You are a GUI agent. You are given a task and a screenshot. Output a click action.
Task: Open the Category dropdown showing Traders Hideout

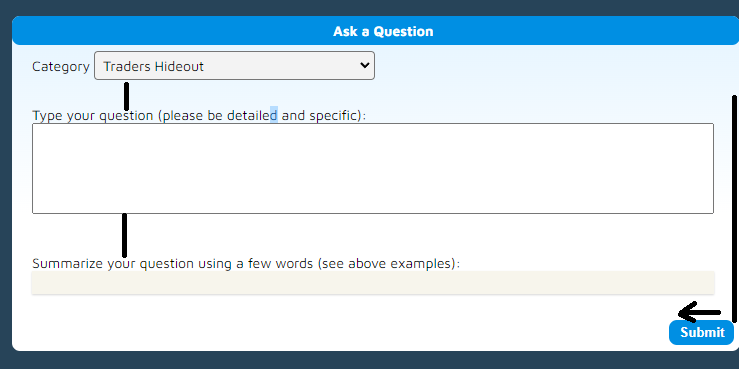click(234, 66)
